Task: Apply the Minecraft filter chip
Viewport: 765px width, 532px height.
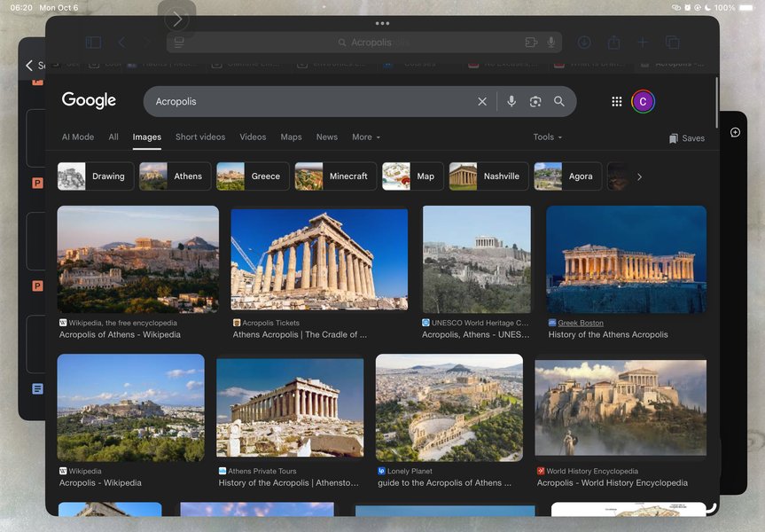Action: tap(335, 176)
